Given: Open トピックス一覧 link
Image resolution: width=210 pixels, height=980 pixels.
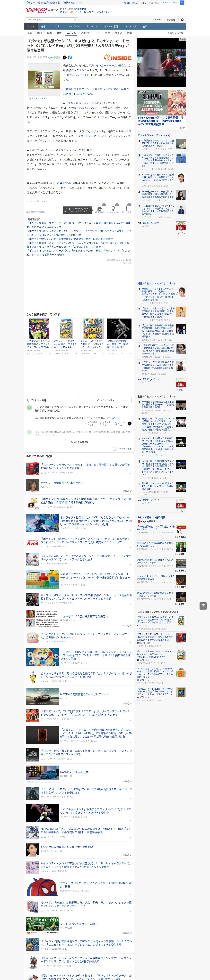Looking at the screenshot, I should click(x=175, y=33).
